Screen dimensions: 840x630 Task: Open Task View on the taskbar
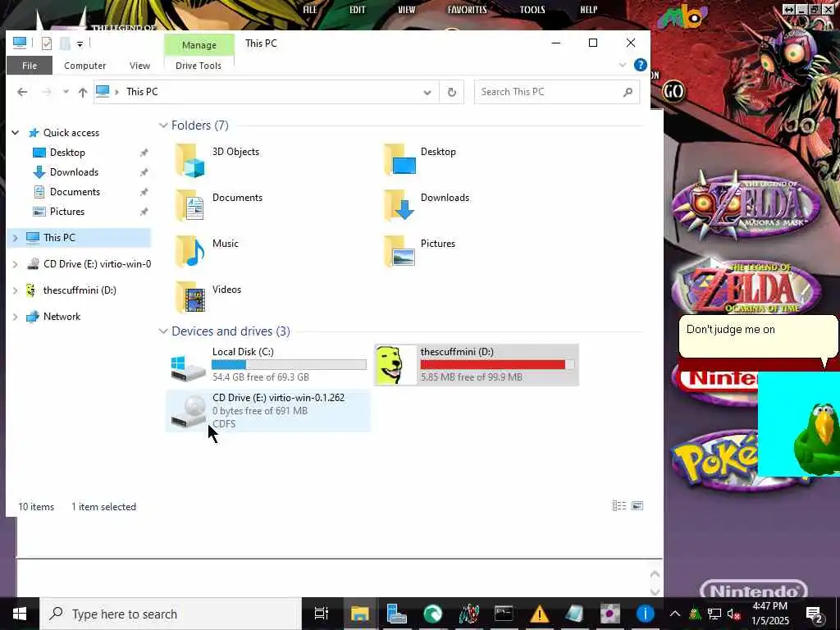(322, 614)
